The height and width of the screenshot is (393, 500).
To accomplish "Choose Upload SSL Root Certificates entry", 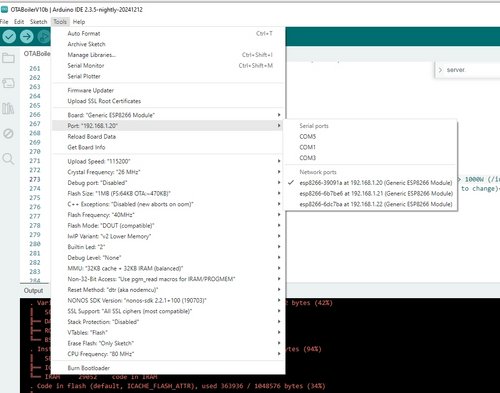I will [x=168, y=101].
